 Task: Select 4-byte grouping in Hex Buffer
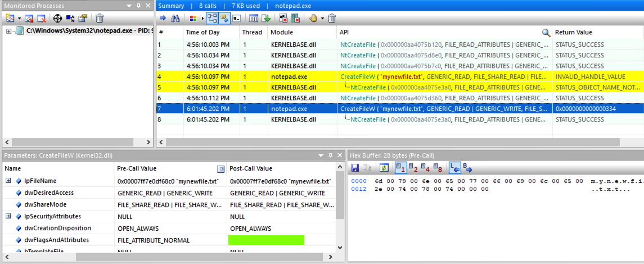pos(426,168)
